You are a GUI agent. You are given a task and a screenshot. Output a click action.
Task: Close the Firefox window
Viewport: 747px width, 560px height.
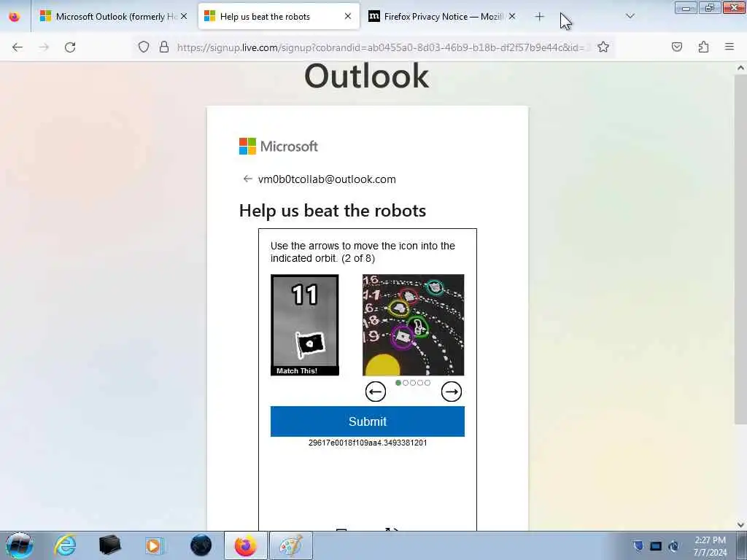tap(734, 7)
